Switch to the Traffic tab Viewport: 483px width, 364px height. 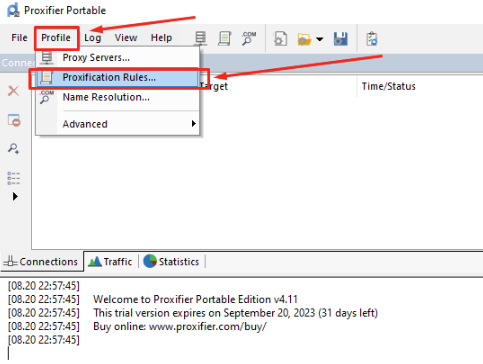click(110, 262)
